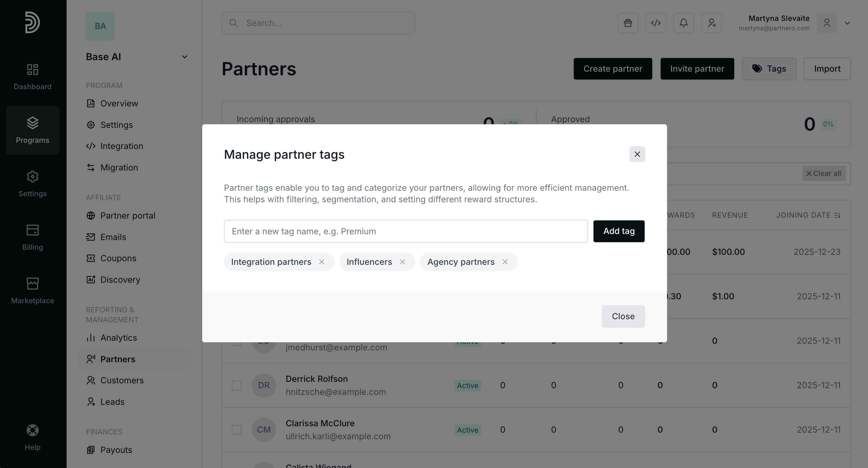
Task: Click the Close button in dialog footer
Action: click(623, 316)
